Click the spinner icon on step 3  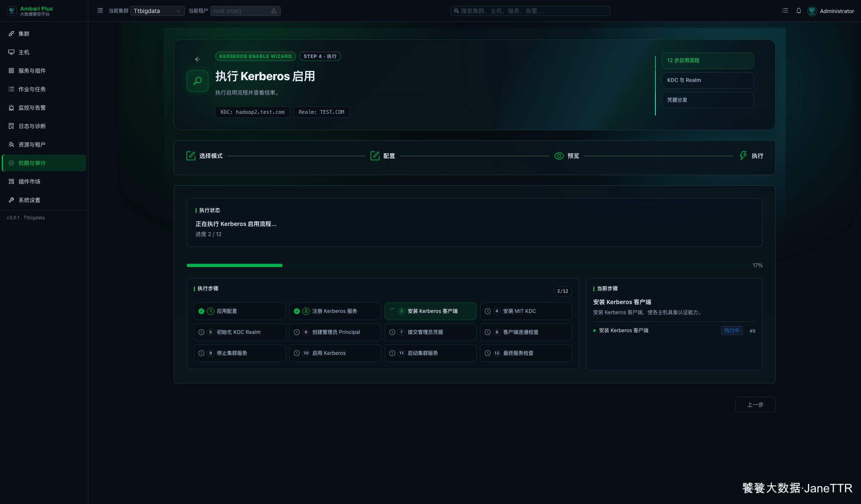392,311
